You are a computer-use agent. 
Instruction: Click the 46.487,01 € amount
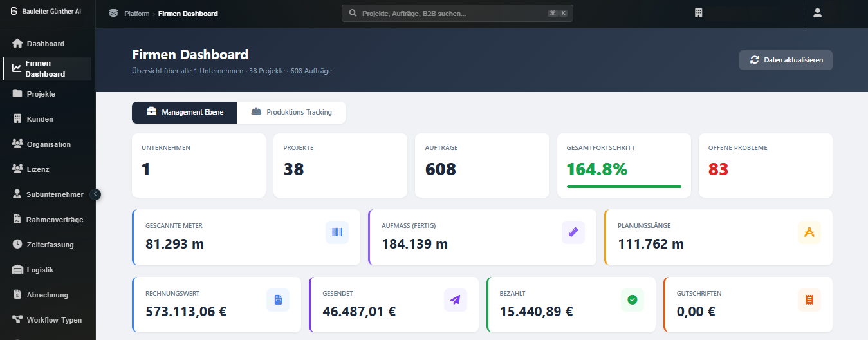coord(359,312)
